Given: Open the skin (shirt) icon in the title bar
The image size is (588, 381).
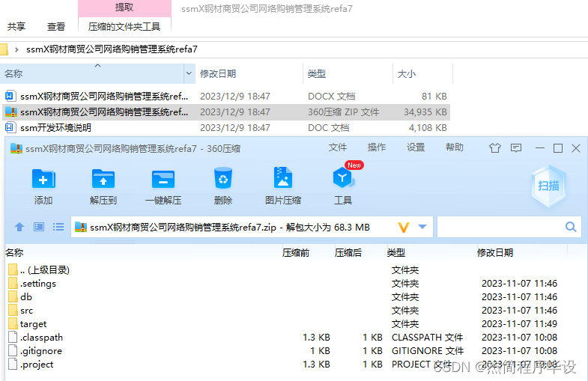Looking at the screenshot, I should click(x=495, y=148).
